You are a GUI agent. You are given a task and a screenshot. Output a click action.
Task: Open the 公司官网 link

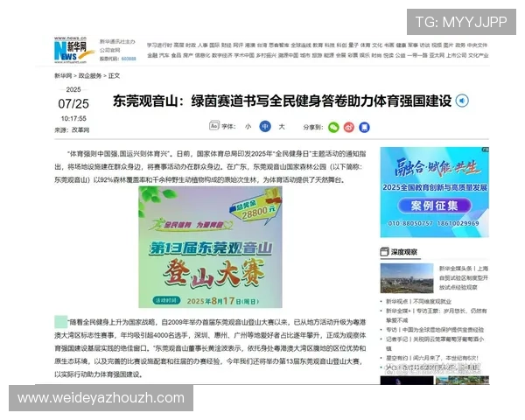pyautogui.click(x=109, y=50)
